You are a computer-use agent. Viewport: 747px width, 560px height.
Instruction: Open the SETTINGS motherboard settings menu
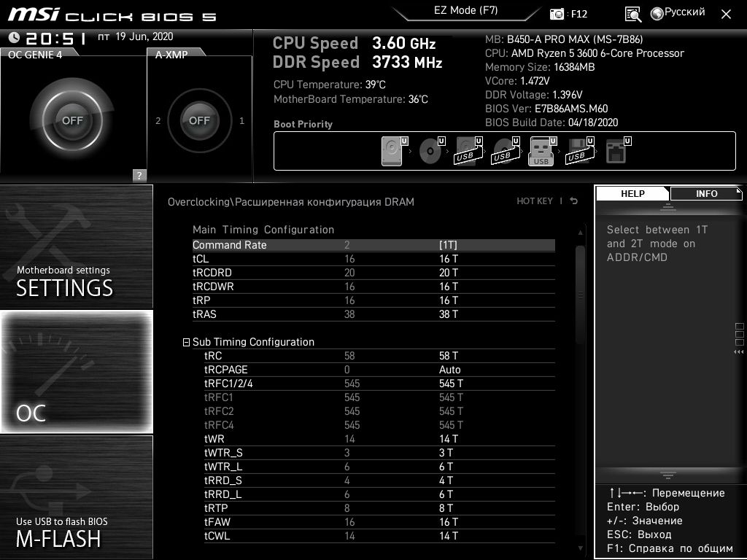pos(76,246)
